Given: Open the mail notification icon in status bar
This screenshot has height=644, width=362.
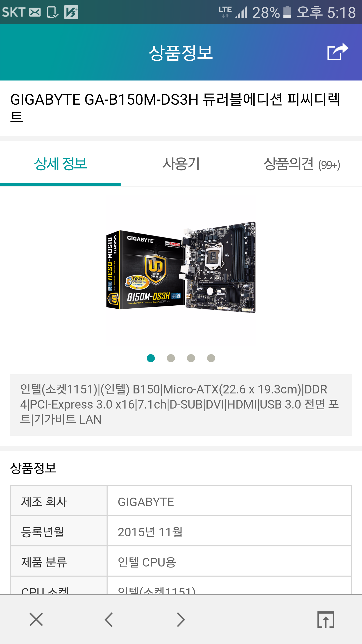Looking at the screenshot, I should [35, 12].
